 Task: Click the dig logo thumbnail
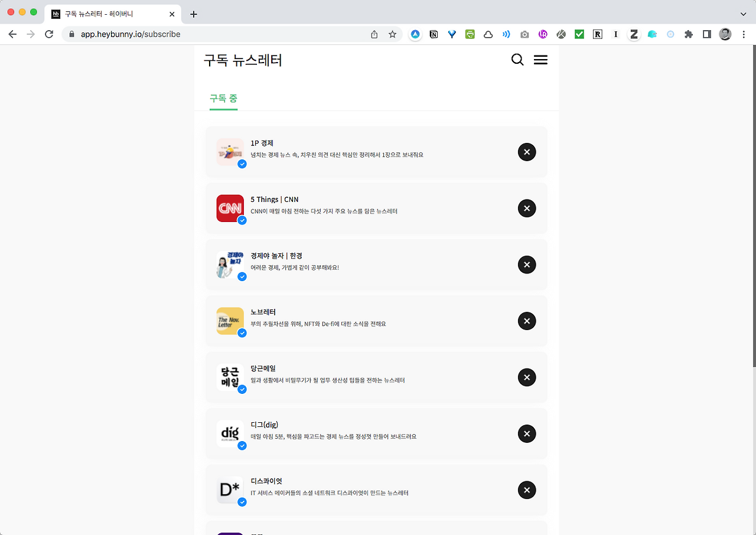230,434
